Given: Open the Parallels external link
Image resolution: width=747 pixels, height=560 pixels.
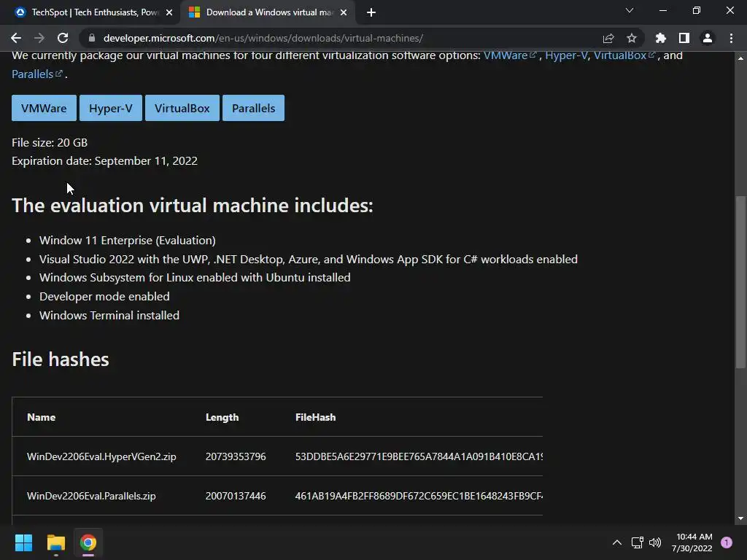Looking at the screenshot, I should (36, 74).
